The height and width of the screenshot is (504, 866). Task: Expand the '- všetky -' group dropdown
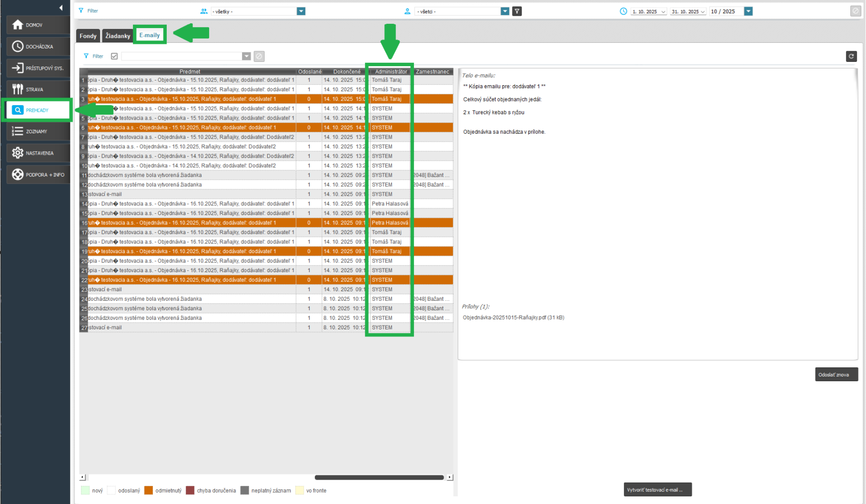(301, 11)
